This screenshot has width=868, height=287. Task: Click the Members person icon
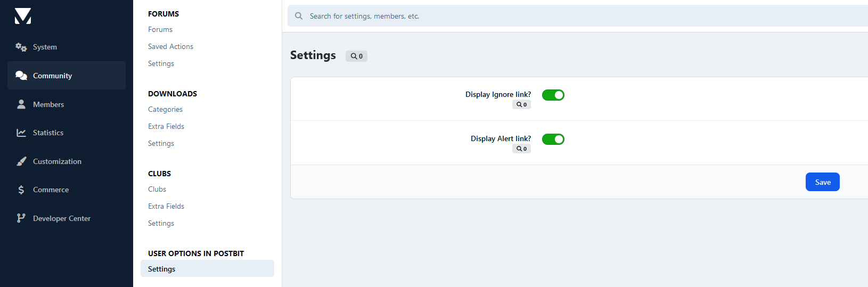[x=21, y=104]
